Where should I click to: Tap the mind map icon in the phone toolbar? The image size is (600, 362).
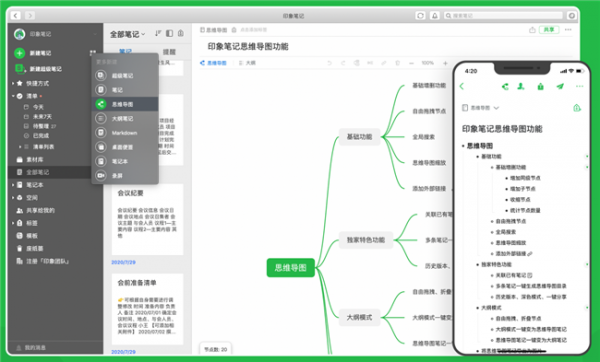click(x=505, y=86)
